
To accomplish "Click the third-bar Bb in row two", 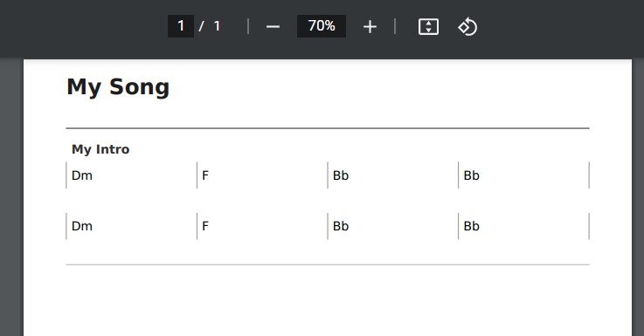I will coord(341,226).
